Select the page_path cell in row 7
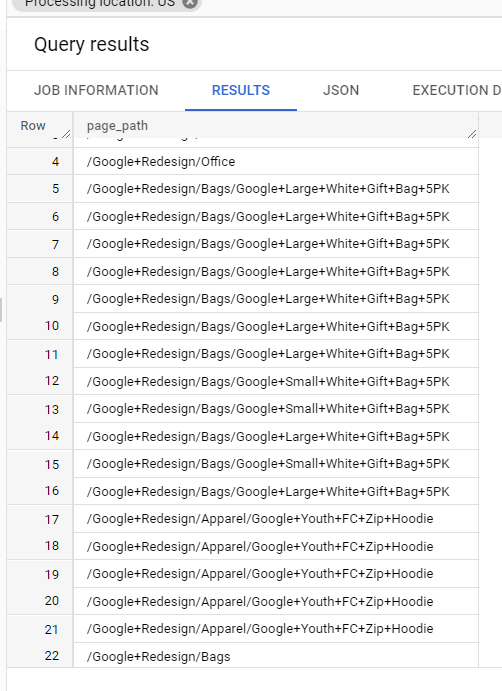Image resolution: width=502 pixels, height=691 pixels. [x=276, y=244]
